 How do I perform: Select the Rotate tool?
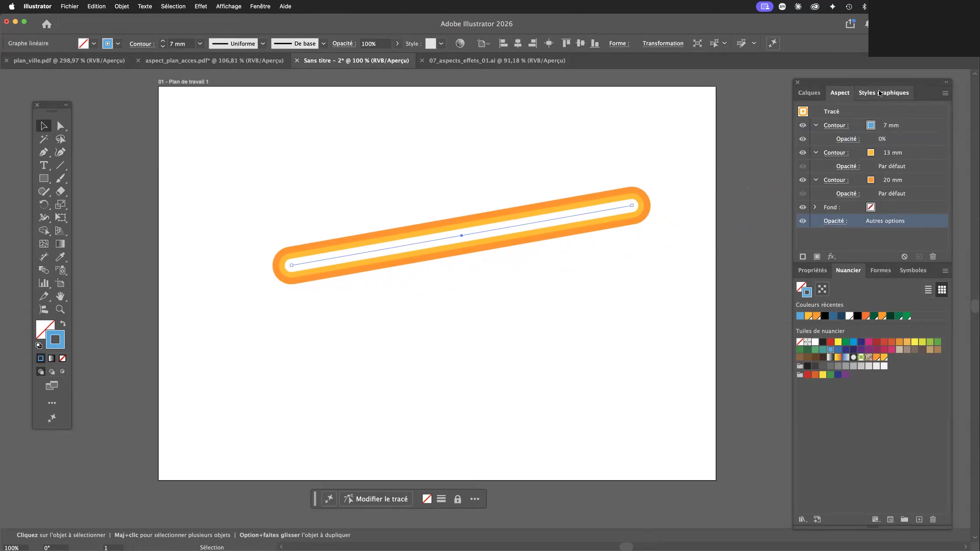pyautogui.click(x=43, y=205)
